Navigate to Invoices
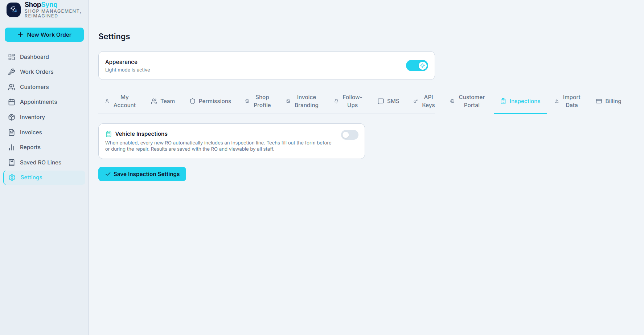This screenshot has height=335, width=644. [x=44, y=132]
